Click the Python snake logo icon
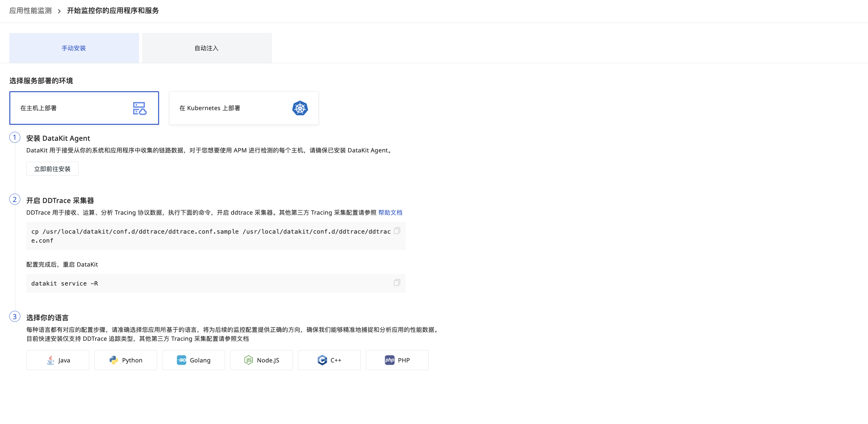This screenshot has width=868, height=424. click(x=113, y=360)
